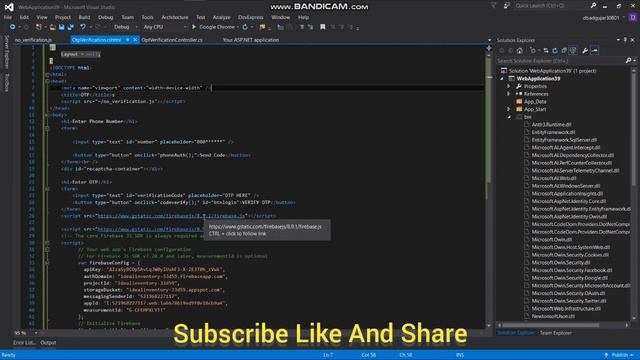Image resolution: width=640 pixels, height=360 pixels.
Task: Switch to the Team Explorer tab
Action: (556, 333)
